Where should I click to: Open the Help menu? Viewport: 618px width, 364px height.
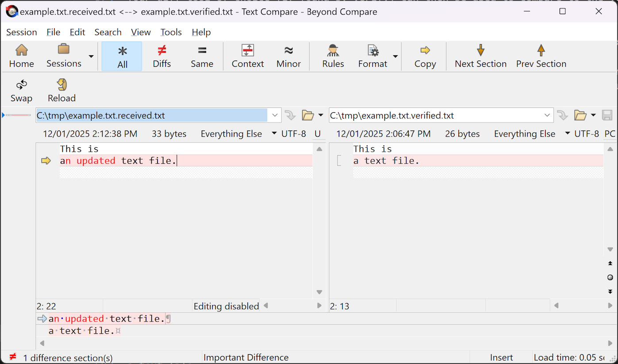click(201, 32)
